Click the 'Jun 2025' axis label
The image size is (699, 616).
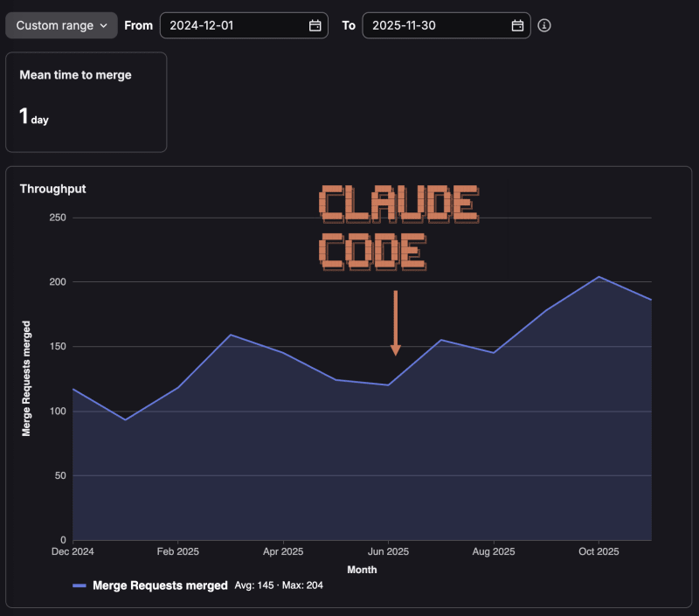coord(388,551)
